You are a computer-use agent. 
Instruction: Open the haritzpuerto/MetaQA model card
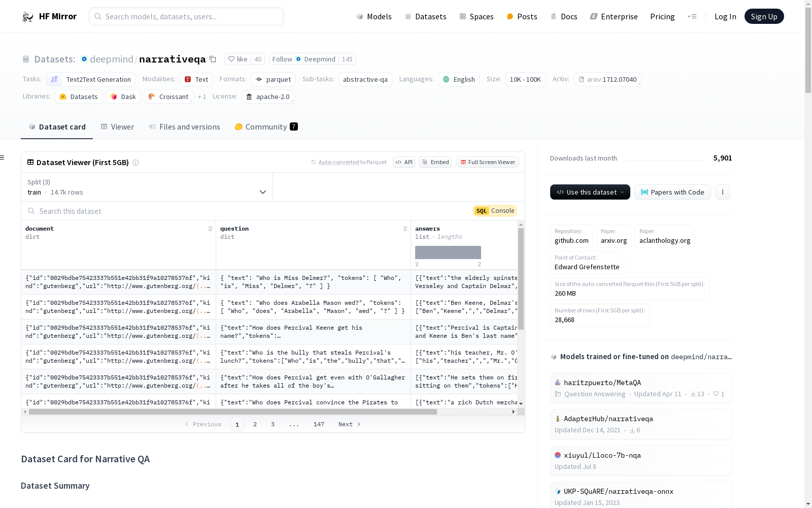[x=641, y=388]
